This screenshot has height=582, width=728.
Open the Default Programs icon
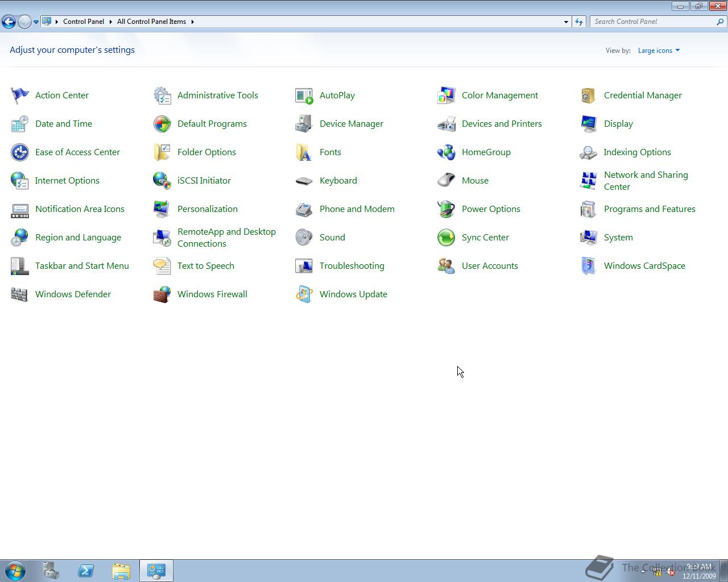pos(162,124)
